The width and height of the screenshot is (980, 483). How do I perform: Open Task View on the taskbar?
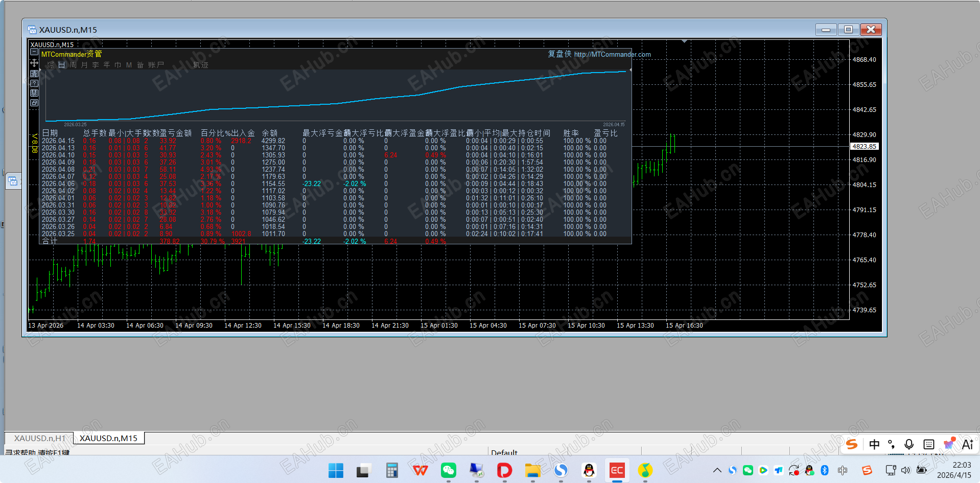tap(363, 470)
